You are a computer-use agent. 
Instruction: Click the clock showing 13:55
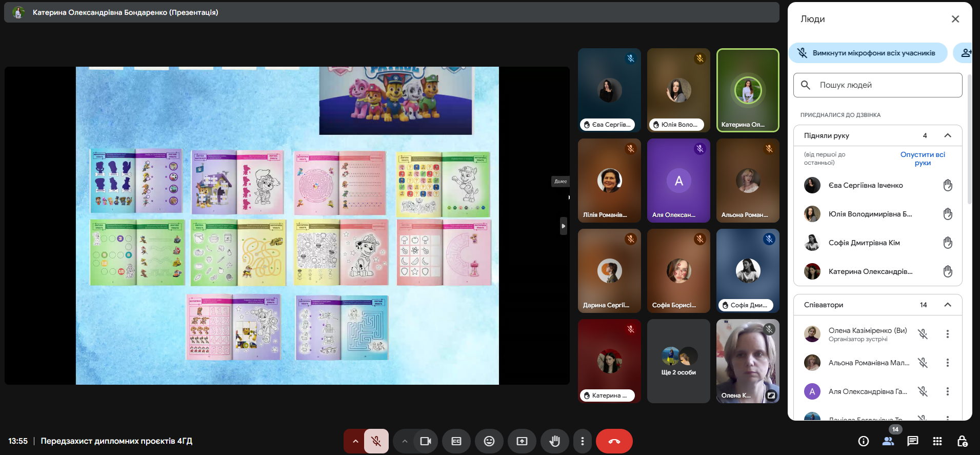click(18, 441)
